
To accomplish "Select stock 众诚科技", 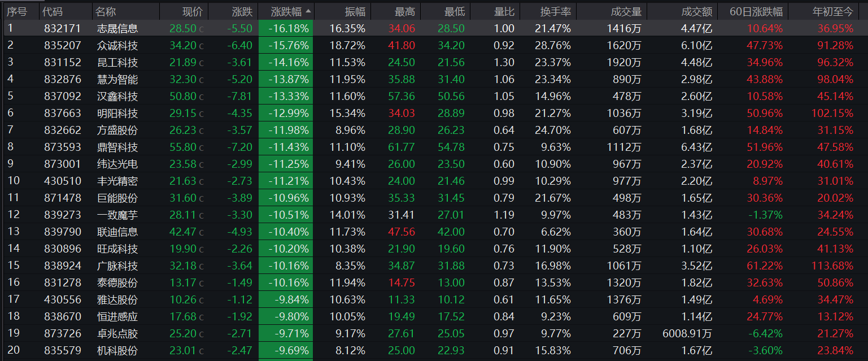I will 117,45.
